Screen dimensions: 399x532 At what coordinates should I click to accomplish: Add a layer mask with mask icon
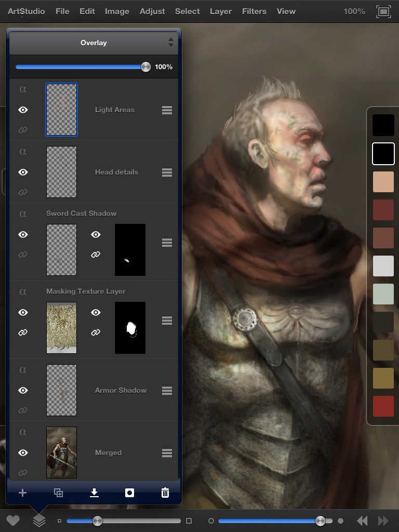point(129,493)
